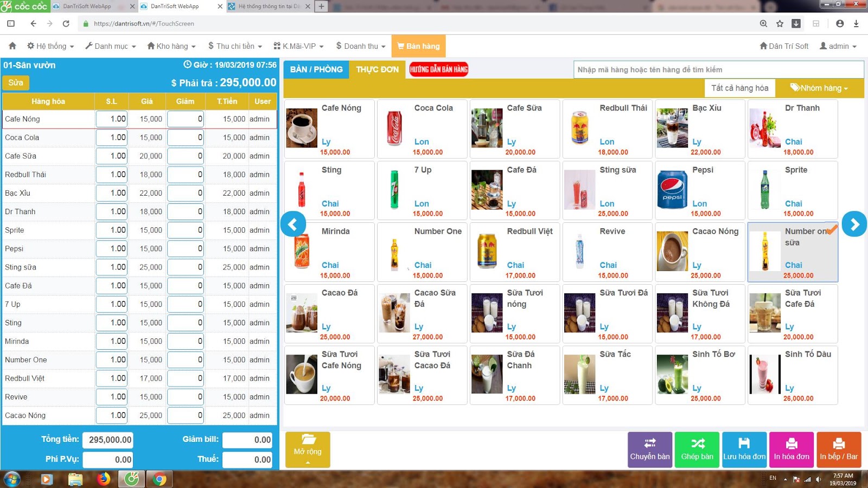Select the Sting sữa order row
Screen dimensions: 868x488
point(139,267)
